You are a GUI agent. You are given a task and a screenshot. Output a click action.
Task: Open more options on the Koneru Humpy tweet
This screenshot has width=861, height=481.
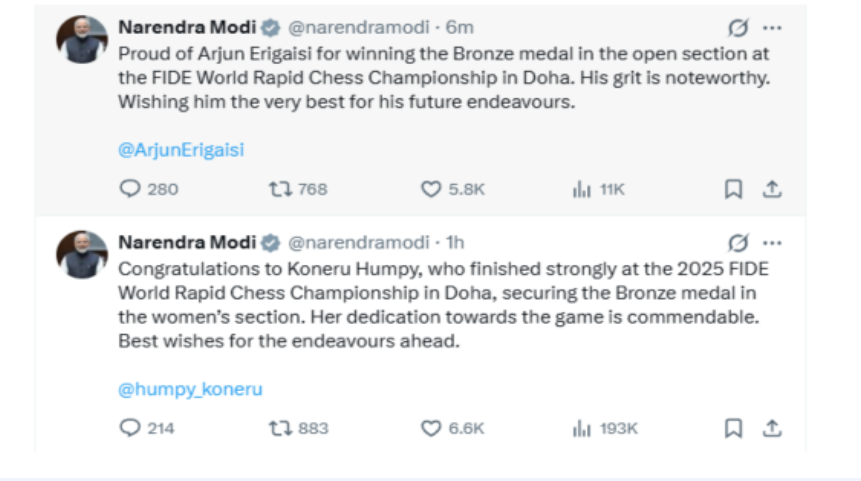click(772, 243)
